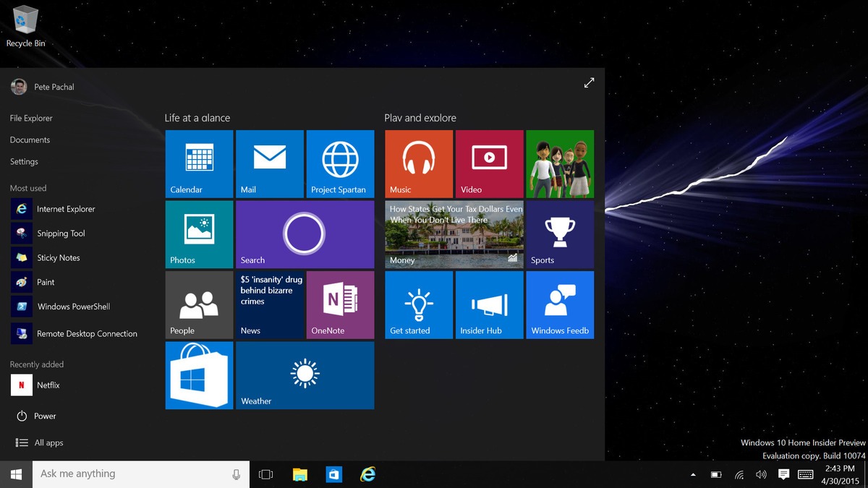This screenshot has width=868, height=488.
Task: Open Documents from Start menu
Action: (x=30, y=140)
